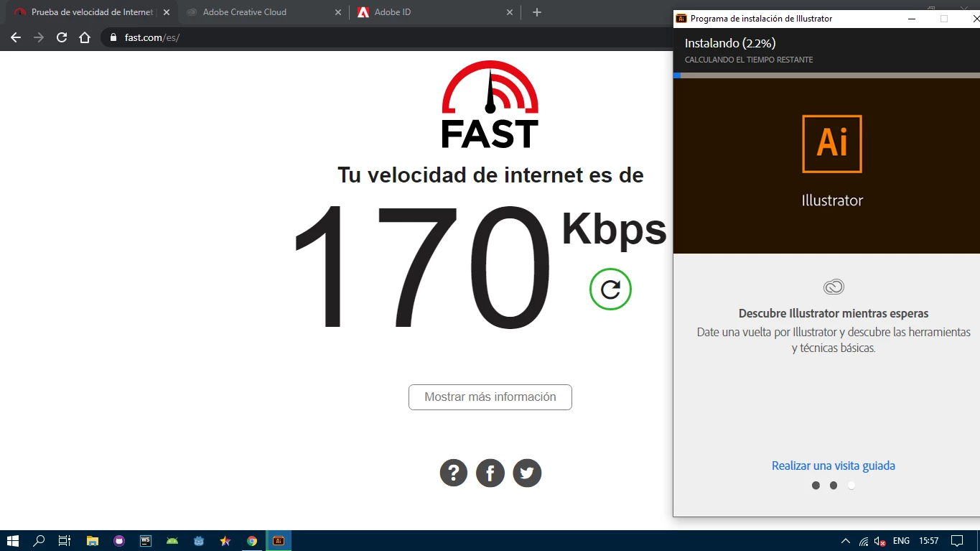Open a new Chrome tab
The image size is (980, 551).
point(537,12)
